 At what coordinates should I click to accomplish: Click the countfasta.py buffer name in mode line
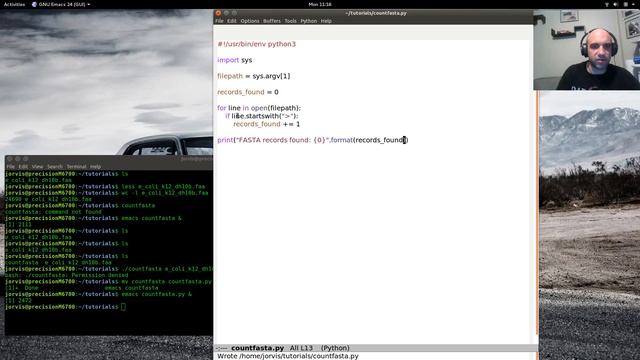(258, 348)
